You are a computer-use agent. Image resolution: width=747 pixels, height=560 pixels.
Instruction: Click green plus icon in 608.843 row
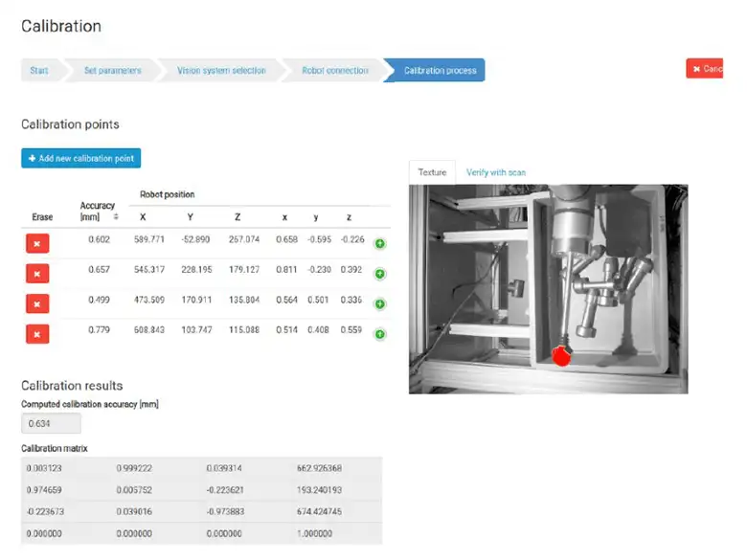(x=379, y=334)
